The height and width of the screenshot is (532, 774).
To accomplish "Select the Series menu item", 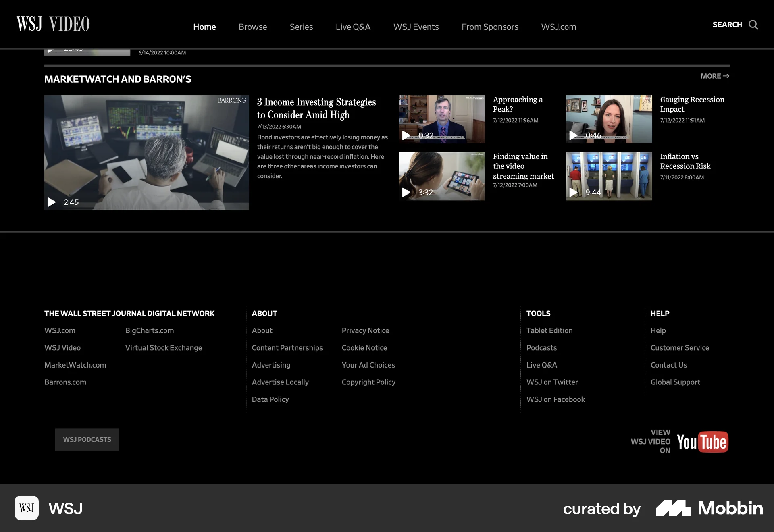I will point(301,27).
